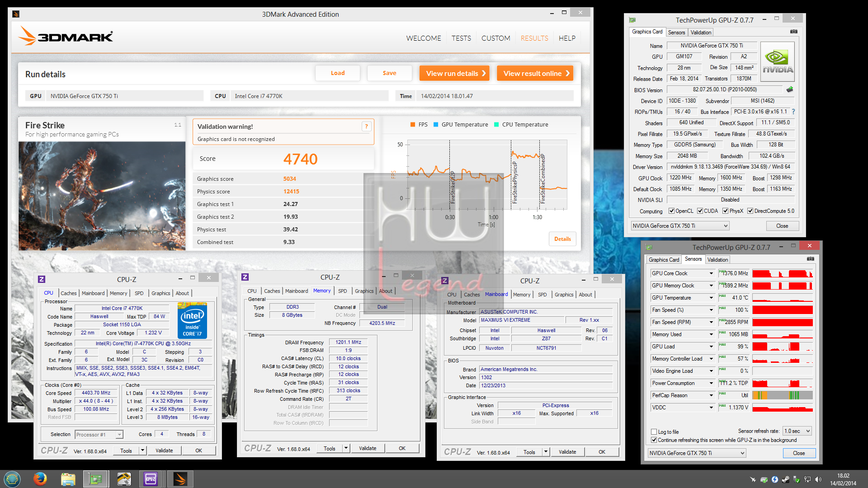The width and height of the screenshot is (868, 488).
Task: Click Validate in CPU-Z Memory window
Action: 368,448
